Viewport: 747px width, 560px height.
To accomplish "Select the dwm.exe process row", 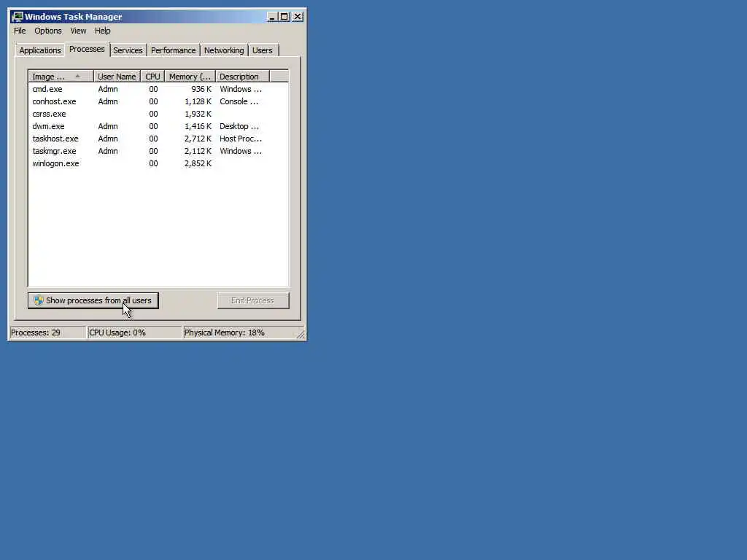I will 158,126.
